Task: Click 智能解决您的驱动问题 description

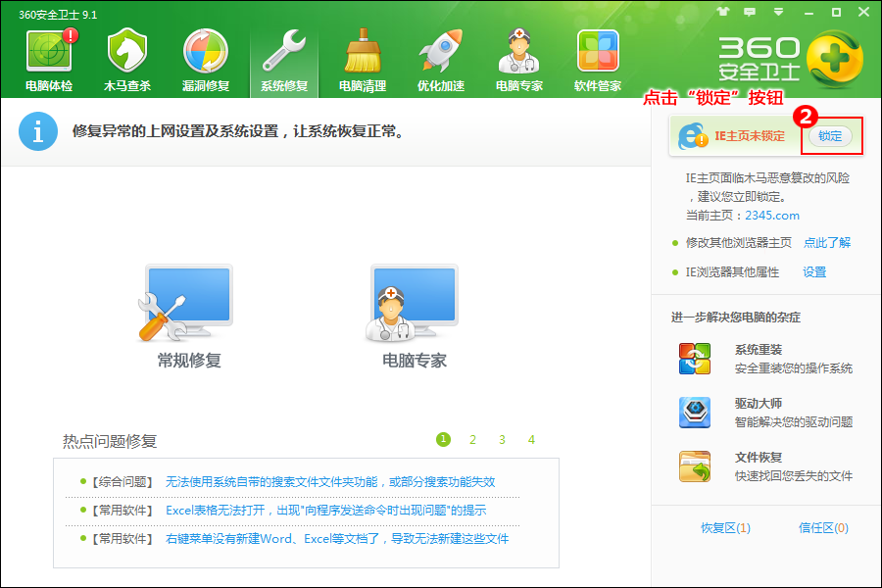Action: pyautogui.click(x=794, y=422)
